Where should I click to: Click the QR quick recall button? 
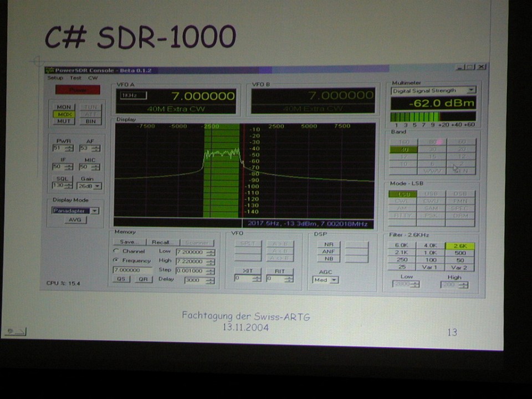(x=143, y=279)
